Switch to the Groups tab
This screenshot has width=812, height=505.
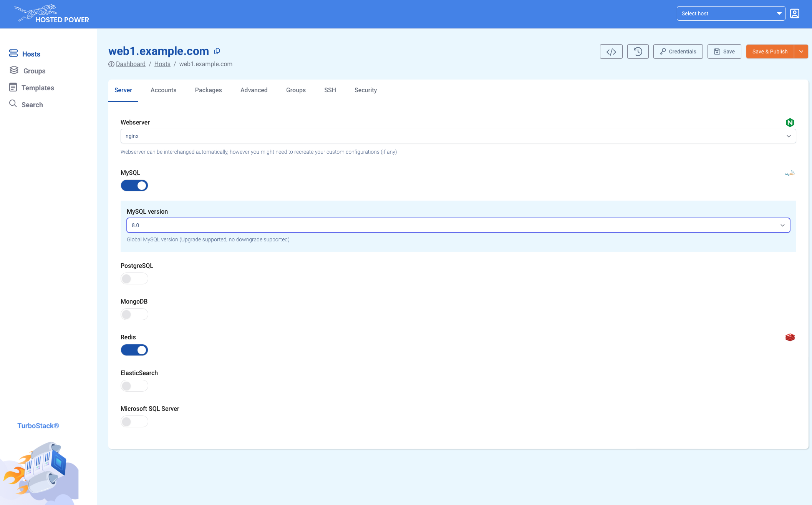[x=296, y=90]
